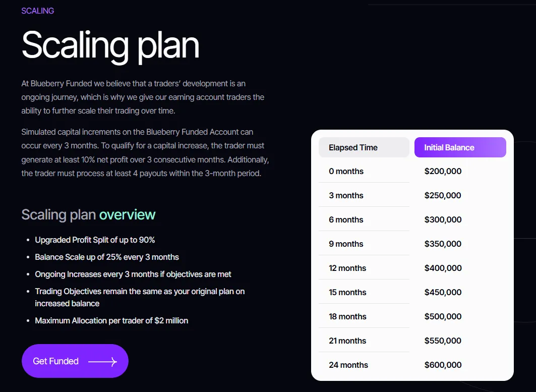This screenshot has height=392, width=536.
Task: Select the 24 months row
Action: (348, 364)
